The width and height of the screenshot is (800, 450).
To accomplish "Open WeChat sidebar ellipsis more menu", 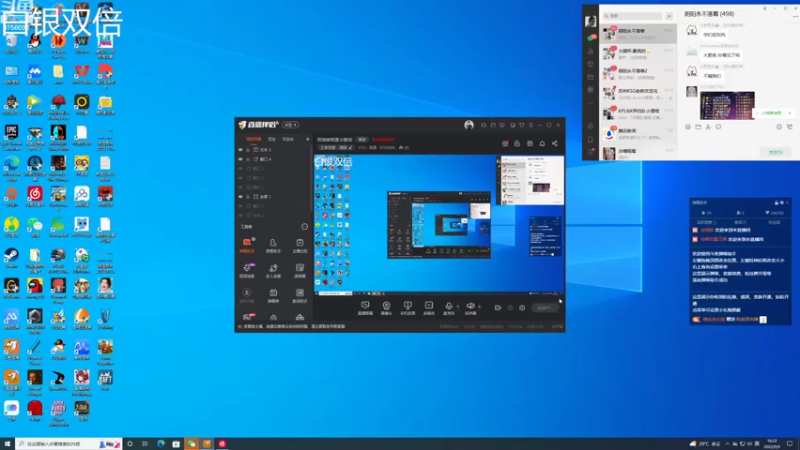I will coord(591,103).
